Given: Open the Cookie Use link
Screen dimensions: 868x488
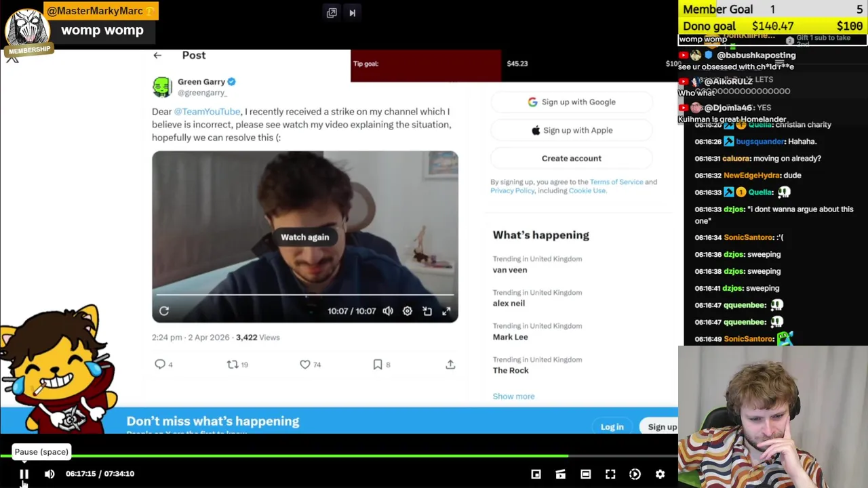Looking at the screenshot, I should pyautogui.click(x=587, y=190).
